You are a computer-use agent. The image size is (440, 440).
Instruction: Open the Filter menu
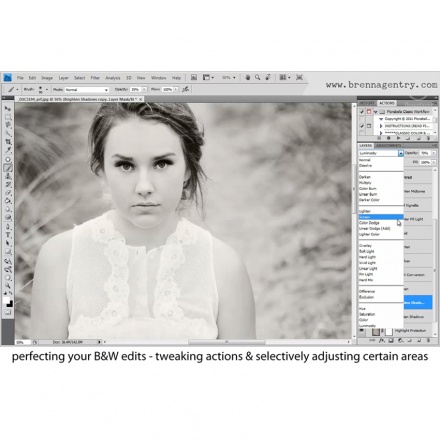[95, 78]
